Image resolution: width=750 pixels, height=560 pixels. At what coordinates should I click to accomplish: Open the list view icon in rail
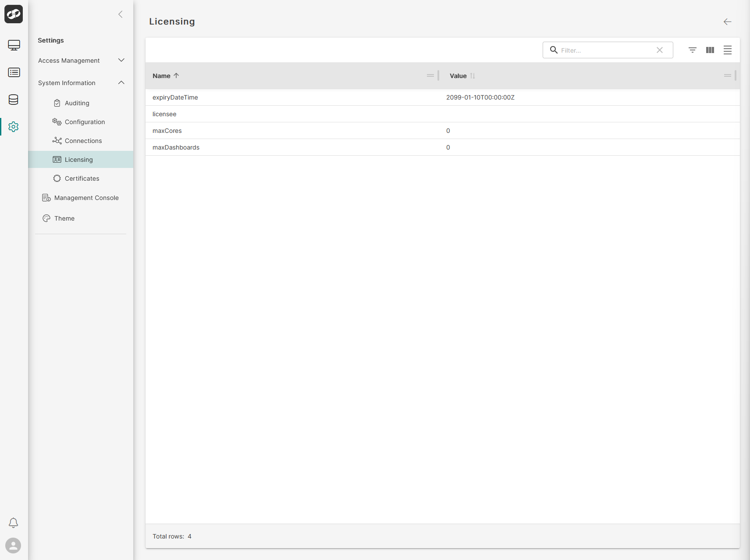pos(14,72)
